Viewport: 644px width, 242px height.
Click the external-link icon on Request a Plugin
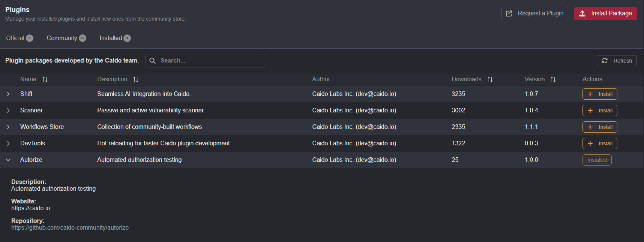click(509, 13)
